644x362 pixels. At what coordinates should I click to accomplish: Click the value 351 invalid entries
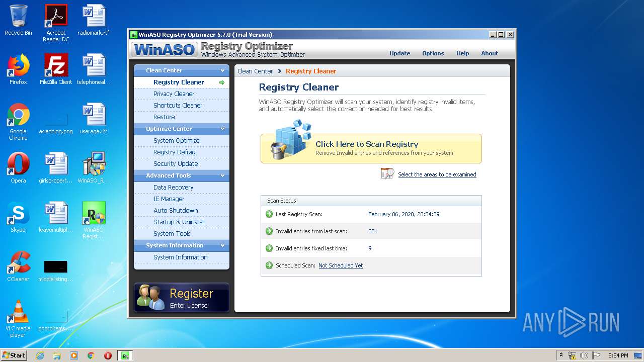point(373,231)
